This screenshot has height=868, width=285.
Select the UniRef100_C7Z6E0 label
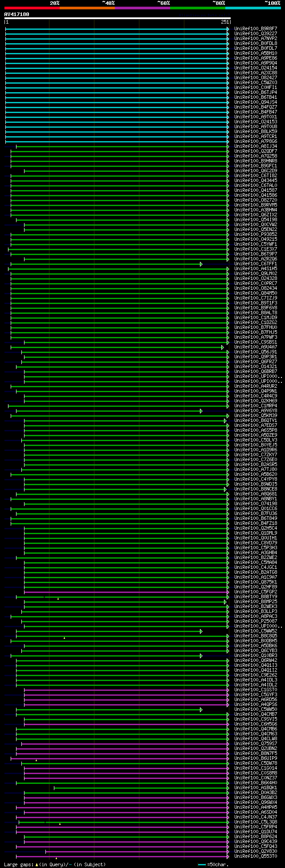[x=256, y=459]
